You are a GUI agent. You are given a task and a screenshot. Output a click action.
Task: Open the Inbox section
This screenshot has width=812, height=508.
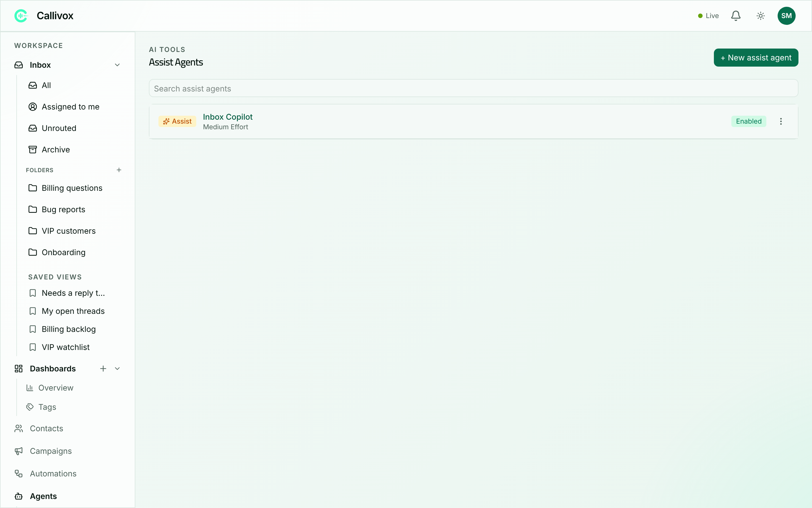pos(40,65)
